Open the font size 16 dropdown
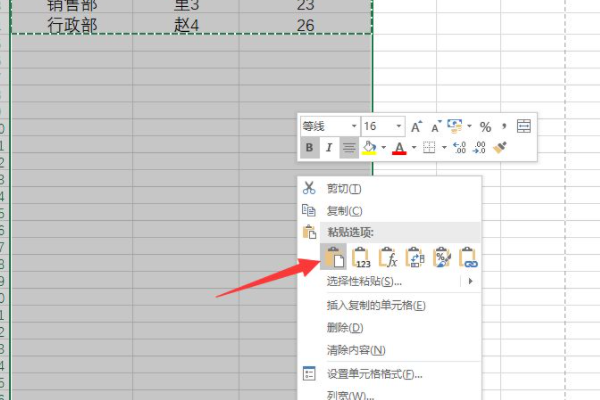This screenshot has width=600, height=400. 399,126
